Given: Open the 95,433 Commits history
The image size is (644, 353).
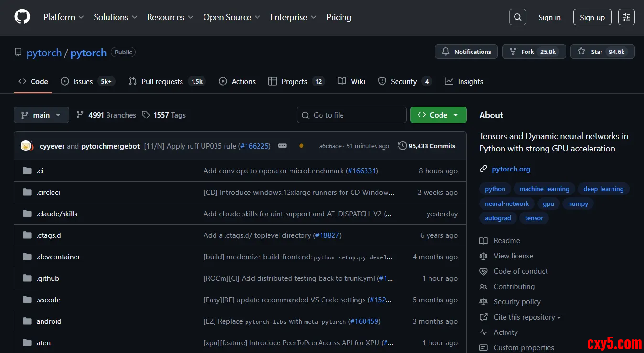Looking at the screenshot, I should (427, 146).
